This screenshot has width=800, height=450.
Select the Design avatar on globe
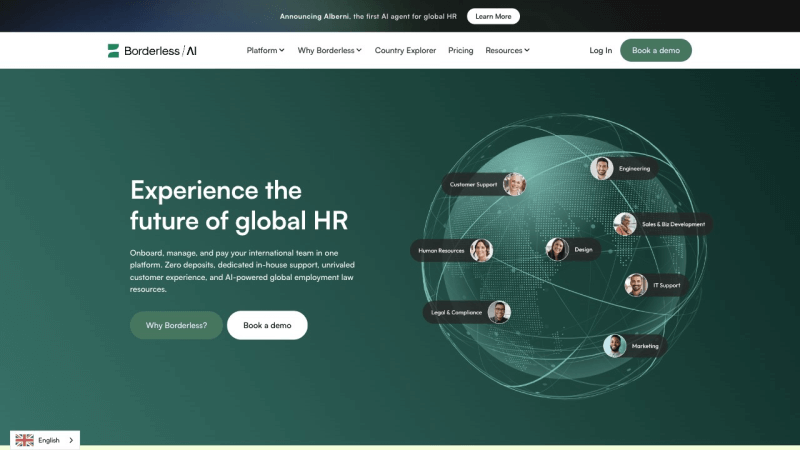click(557, 249)
